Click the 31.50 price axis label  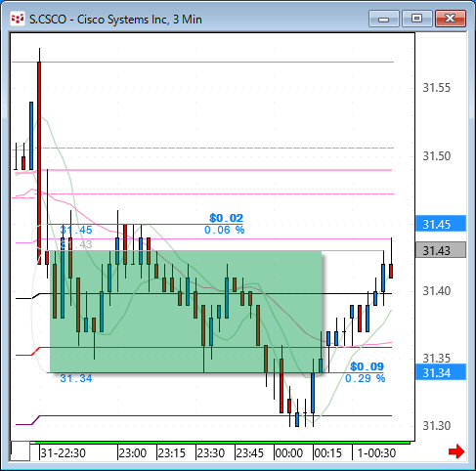click(436, 156)
